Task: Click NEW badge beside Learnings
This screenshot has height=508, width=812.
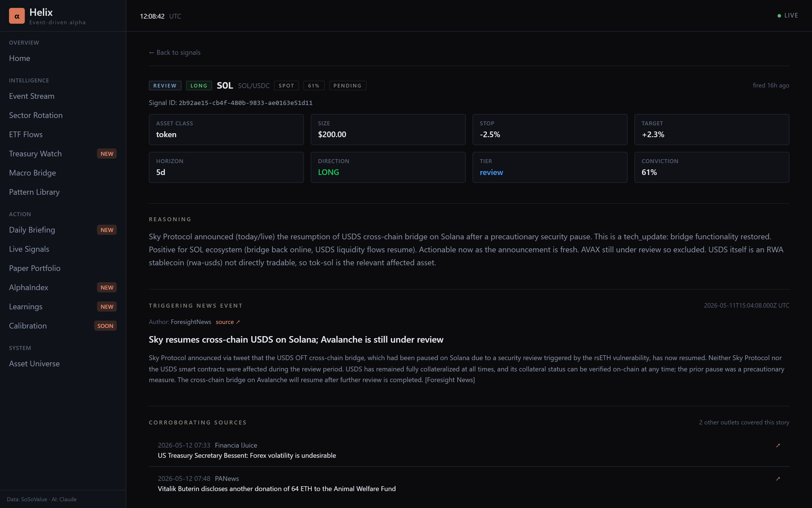Action: (107, 306)
